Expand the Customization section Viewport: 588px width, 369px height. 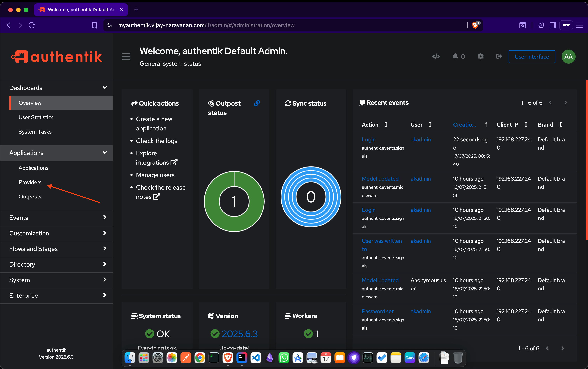56,233
